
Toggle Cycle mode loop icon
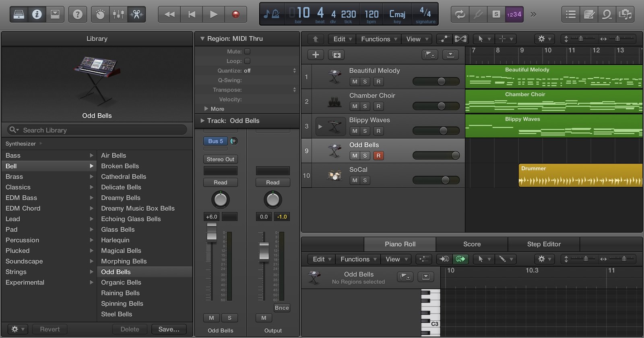(x=460, y=15)
